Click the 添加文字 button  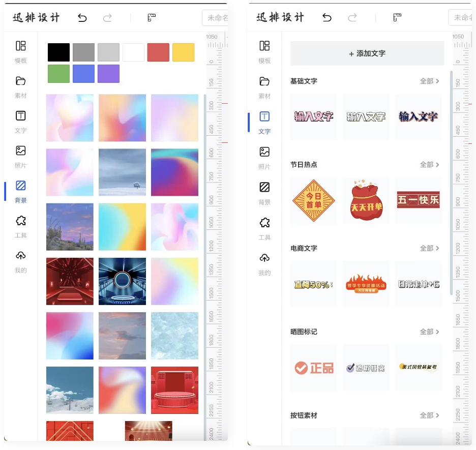point(367,53)
